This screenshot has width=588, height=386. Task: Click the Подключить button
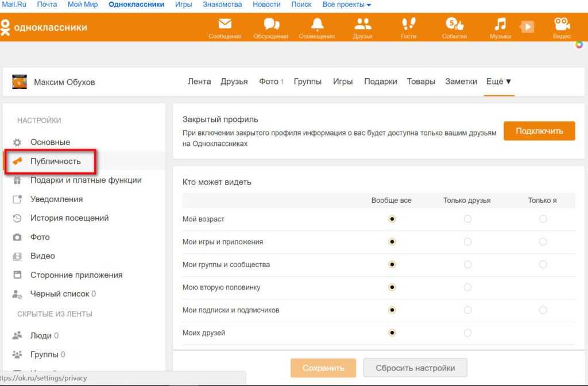(x=539, y=131)
